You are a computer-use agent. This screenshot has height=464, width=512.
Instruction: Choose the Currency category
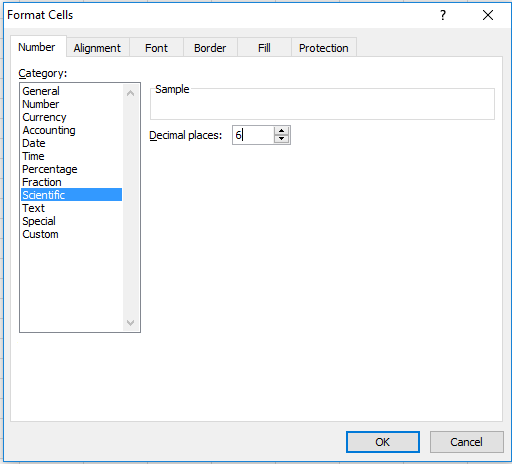click(71, 117)
